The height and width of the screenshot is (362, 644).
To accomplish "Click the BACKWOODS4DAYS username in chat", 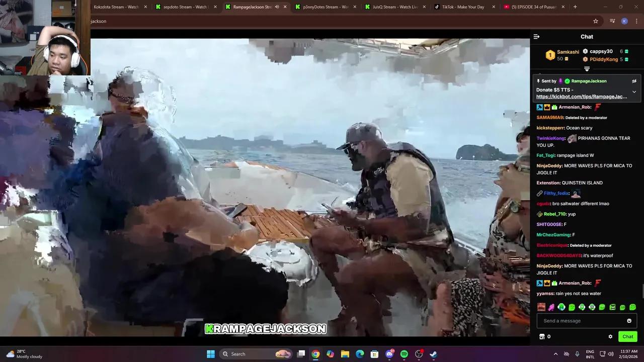I will (x=558, y=255).
